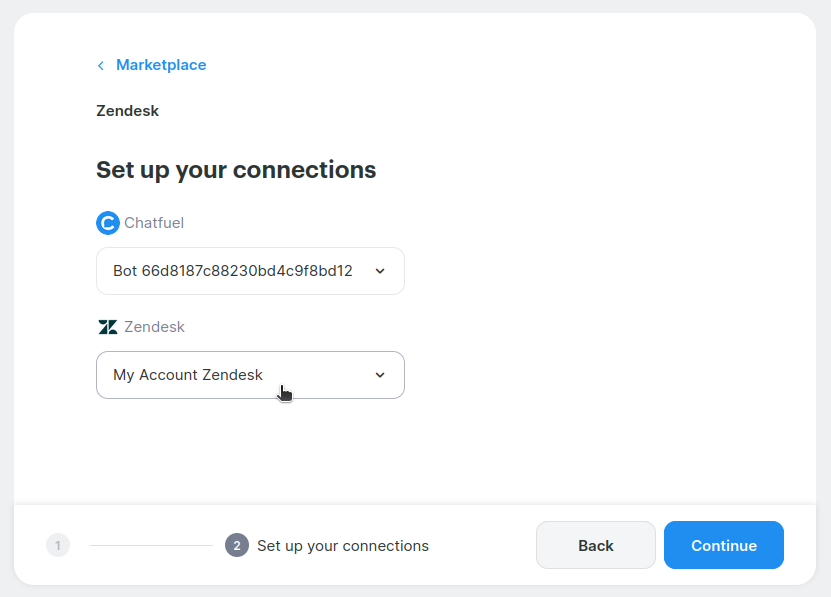
Task: Click the 'My Account Zendesk' text
Action: coord(188,375)
